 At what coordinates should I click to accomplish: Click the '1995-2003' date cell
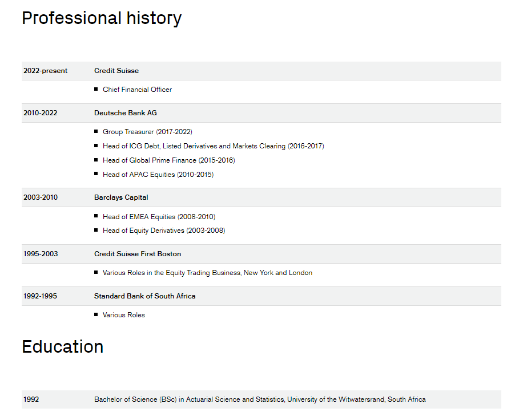(x=41, y=254)
